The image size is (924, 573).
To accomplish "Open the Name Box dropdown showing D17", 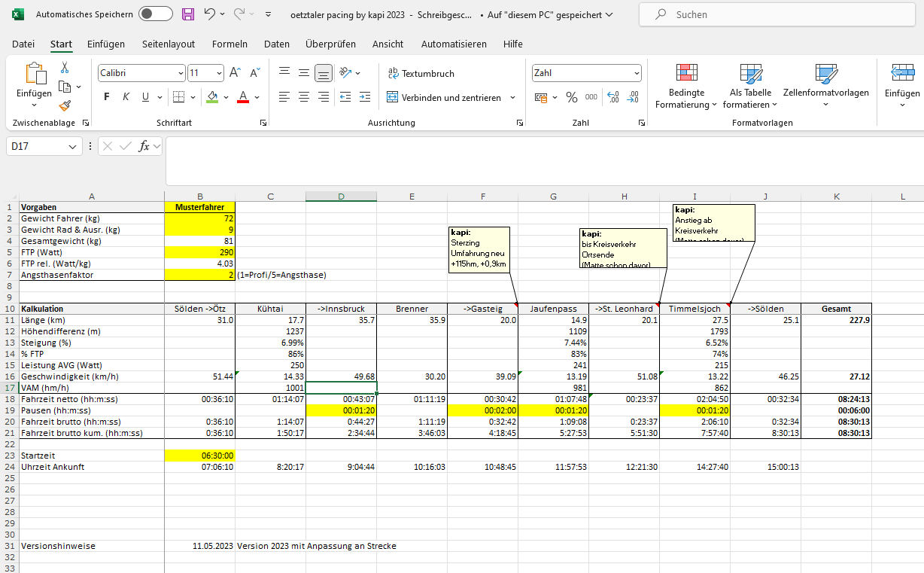I will click(x=73, y=147).
